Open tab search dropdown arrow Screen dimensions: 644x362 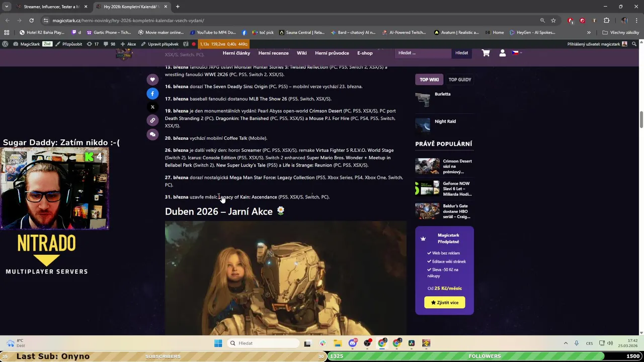[7, 7]
